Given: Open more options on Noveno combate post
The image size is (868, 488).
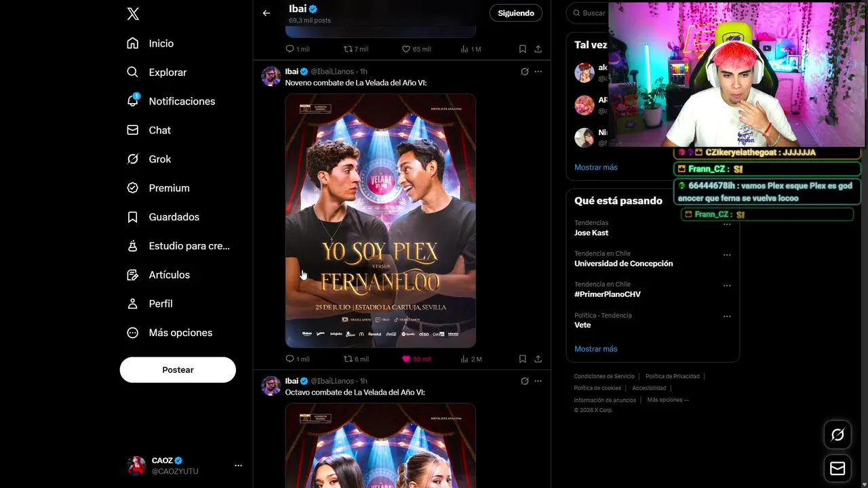Looking at the screenshot, I should point(538,71).
